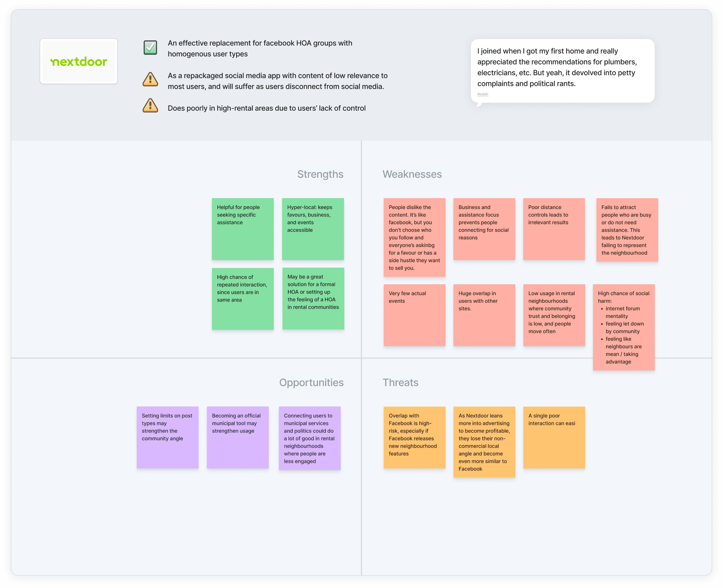Select the Weaknesses heading
The height and width of the screenshot is (588, 723).
coord(412,174)
